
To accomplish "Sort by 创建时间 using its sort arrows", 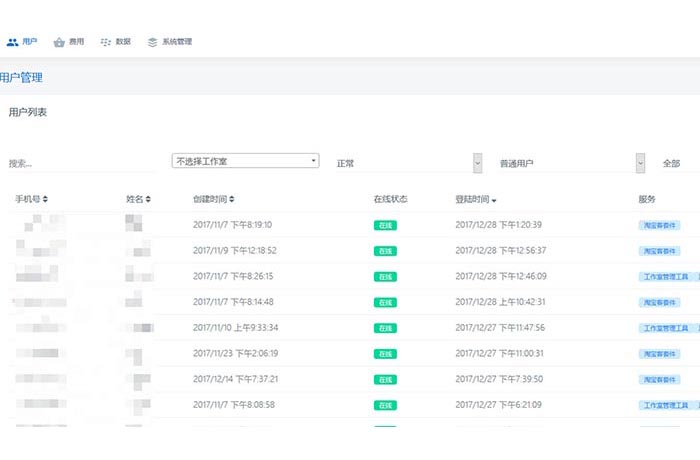I will tap(232, 199).
